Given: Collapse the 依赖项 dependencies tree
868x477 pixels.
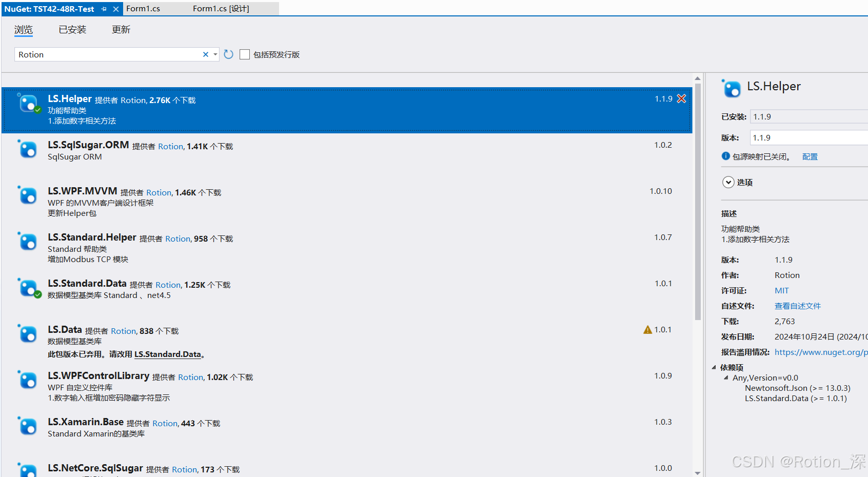Looking at the screenshot, I should tap(714, 367).
